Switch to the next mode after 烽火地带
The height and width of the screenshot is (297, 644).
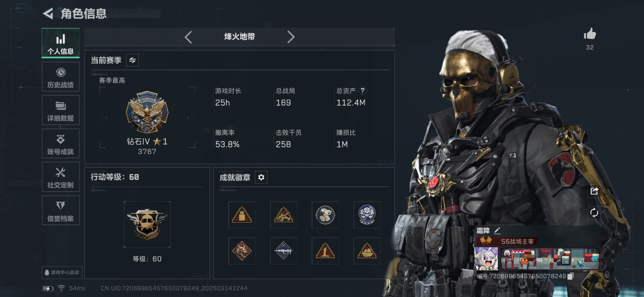point(291,37)
